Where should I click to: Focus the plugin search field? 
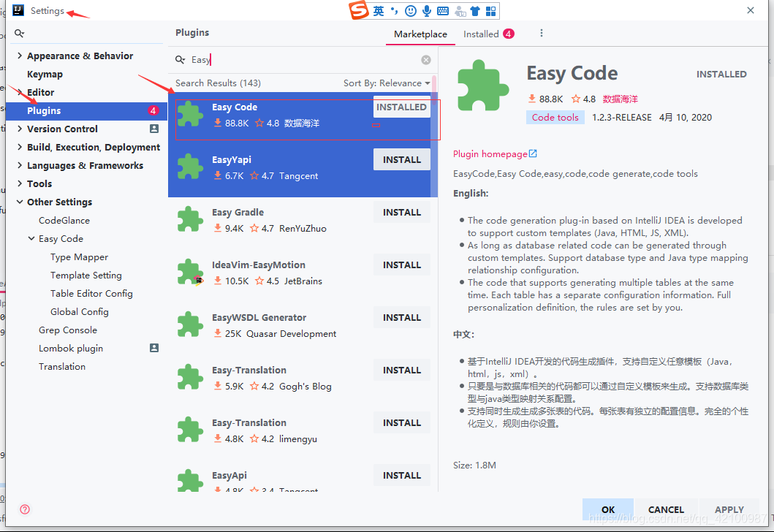[x=302, y=60]
